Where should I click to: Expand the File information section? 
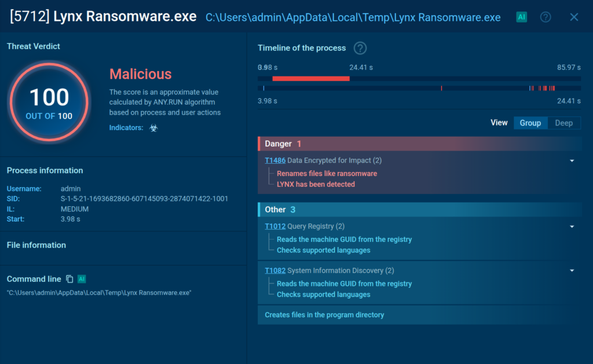[36, 245]
